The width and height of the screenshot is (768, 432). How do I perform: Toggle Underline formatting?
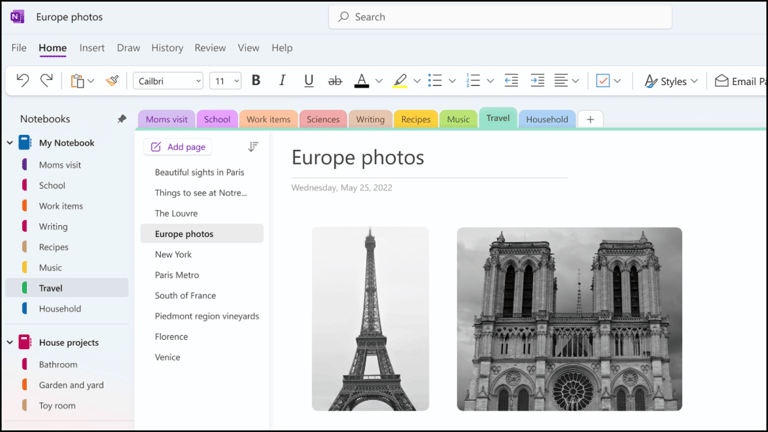click(309, 81)
